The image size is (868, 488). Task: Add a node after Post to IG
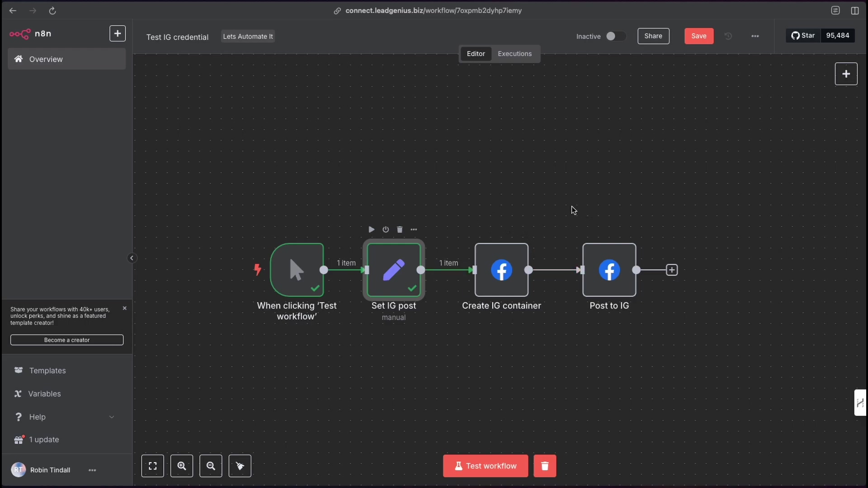coord(672,270)
